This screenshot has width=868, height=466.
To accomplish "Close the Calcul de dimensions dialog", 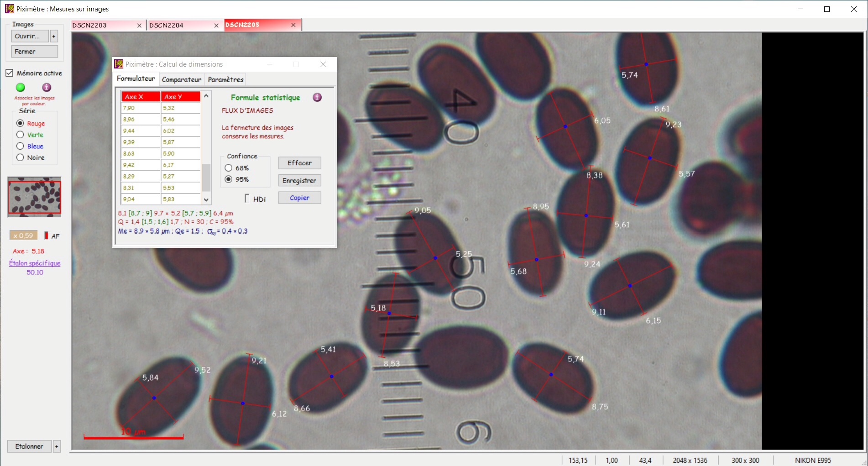I will pyautogui.click(x=323, y=64).
